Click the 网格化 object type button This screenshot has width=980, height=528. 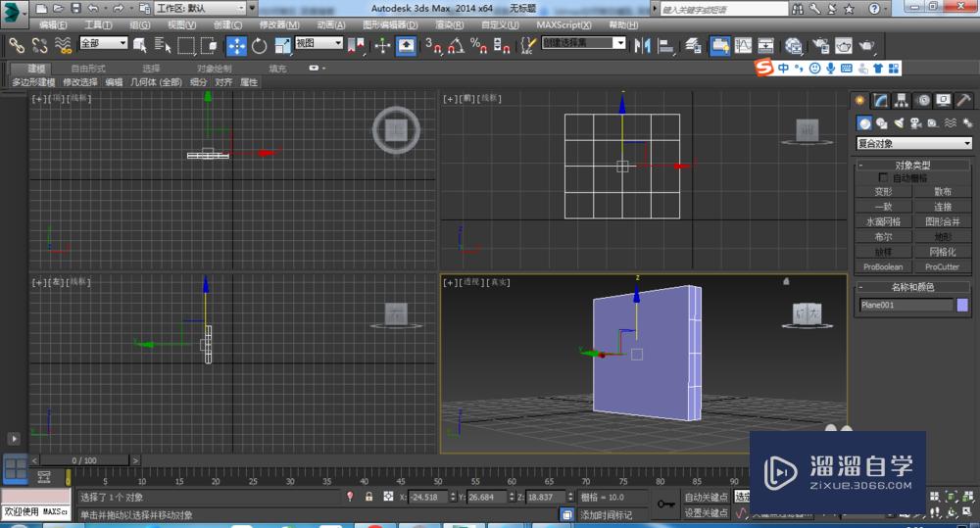[942, 252]
